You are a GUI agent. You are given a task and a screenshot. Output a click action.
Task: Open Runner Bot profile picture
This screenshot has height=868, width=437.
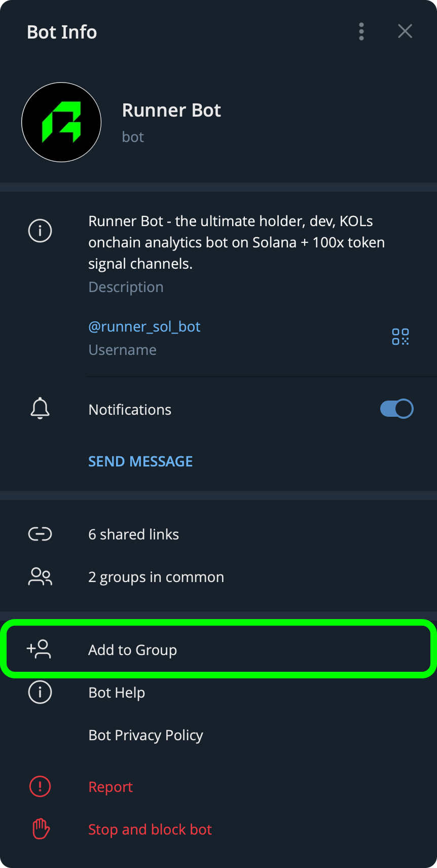coord(61,122)
